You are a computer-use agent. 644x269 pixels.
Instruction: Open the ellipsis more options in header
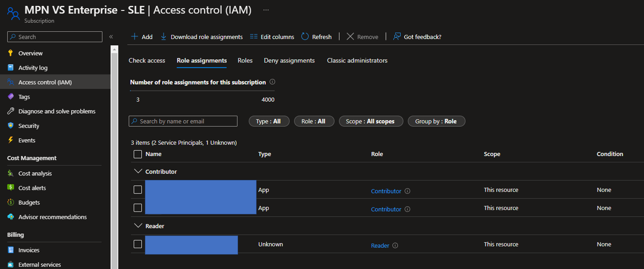pos(266,9)
